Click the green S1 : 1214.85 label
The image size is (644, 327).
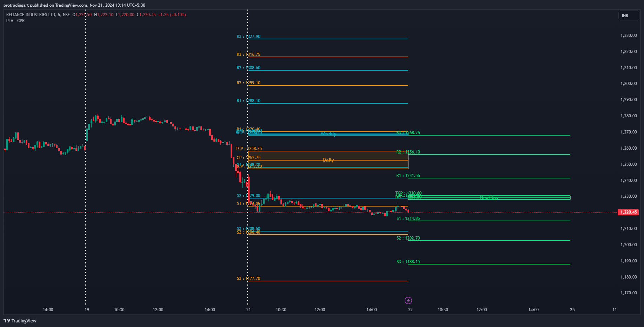click(408, 218)
